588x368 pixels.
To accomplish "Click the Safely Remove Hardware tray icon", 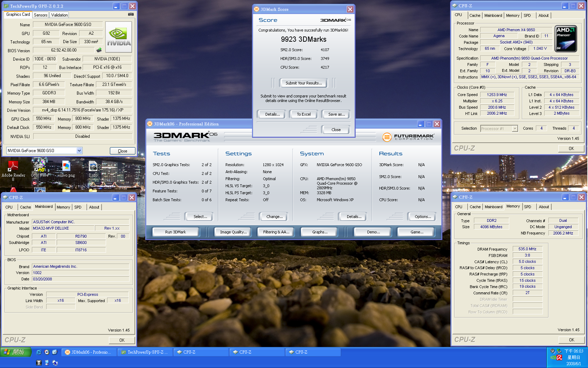I will coord(559,351).
